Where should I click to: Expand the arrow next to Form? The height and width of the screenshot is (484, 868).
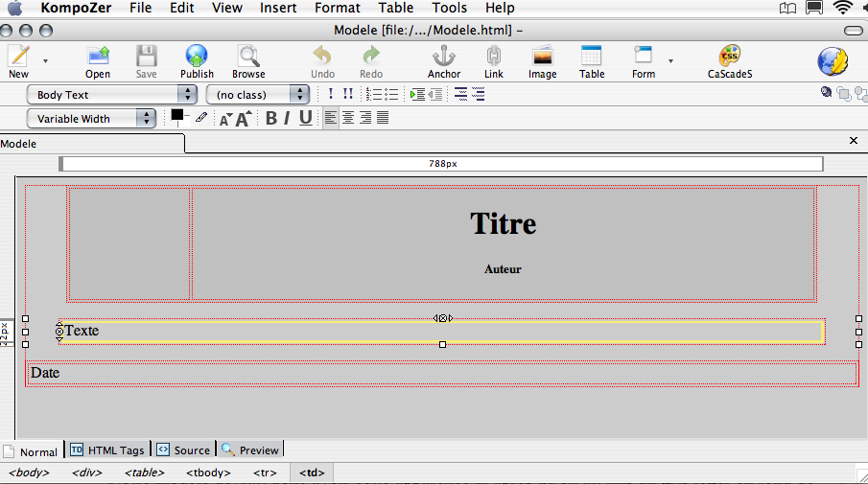pos(670,60)
